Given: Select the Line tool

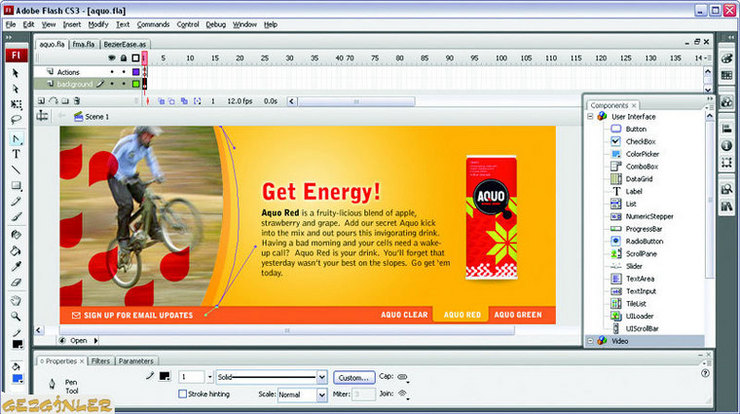Looking at the screenshot, I should [x=16, y=169].
